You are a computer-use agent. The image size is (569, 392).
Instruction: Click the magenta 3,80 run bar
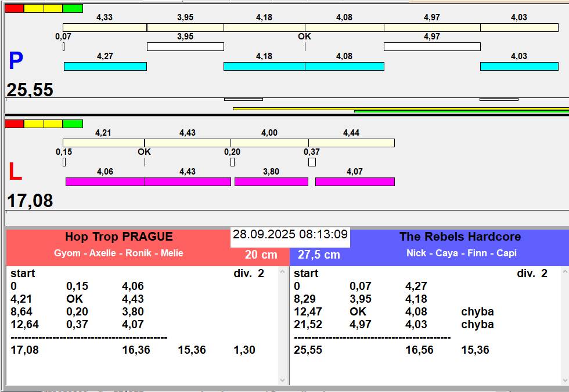point(272,182)
